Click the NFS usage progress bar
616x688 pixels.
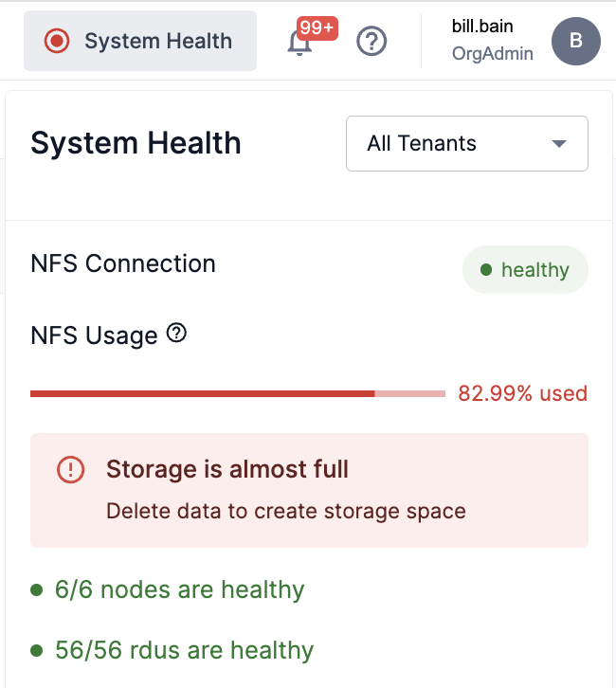pyautogui.click(x=237, y=393)
